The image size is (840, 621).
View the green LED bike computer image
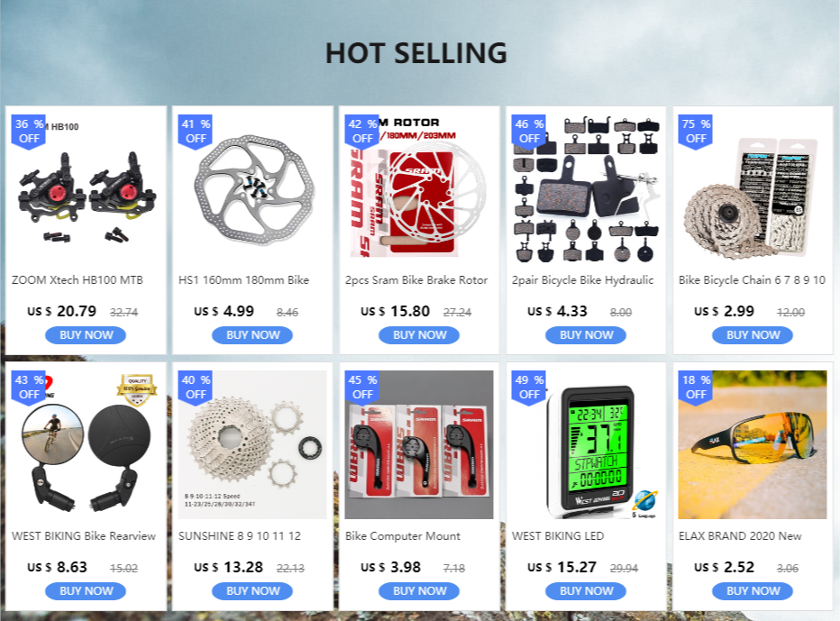(586, 444)
